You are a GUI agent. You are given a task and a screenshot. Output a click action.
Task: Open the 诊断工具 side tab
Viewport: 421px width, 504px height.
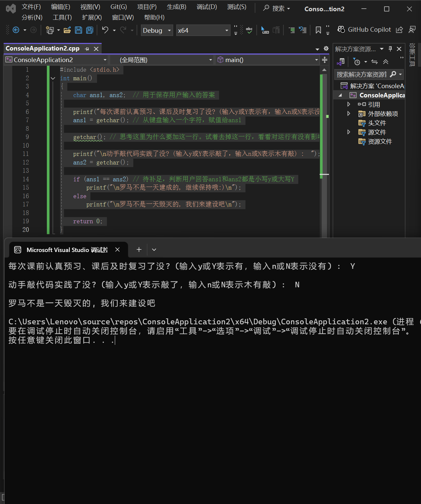(412, 54)
